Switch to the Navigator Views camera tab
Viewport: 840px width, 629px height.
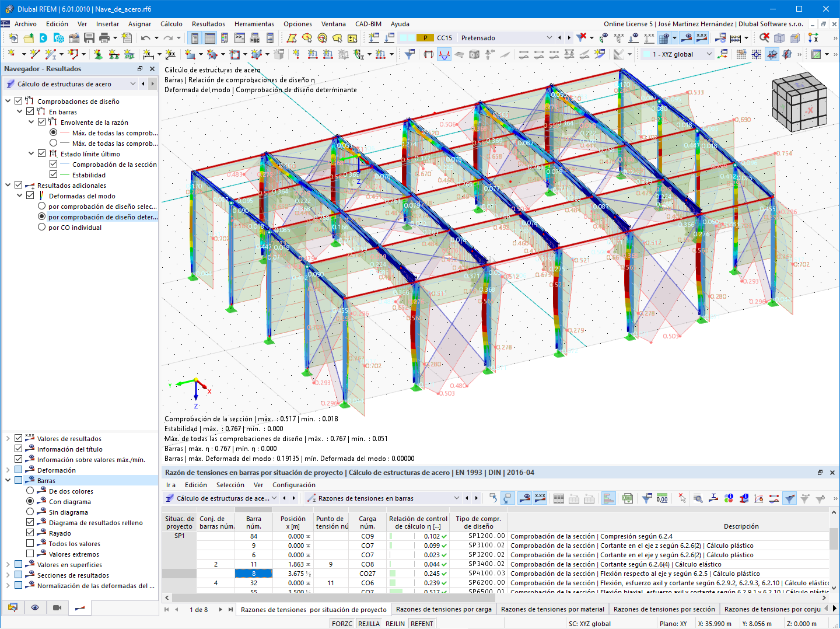coord(57,607)
